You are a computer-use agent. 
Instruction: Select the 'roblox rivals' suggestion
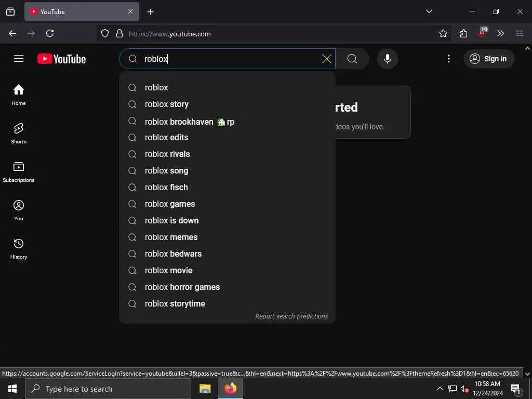tap(228, 154)
